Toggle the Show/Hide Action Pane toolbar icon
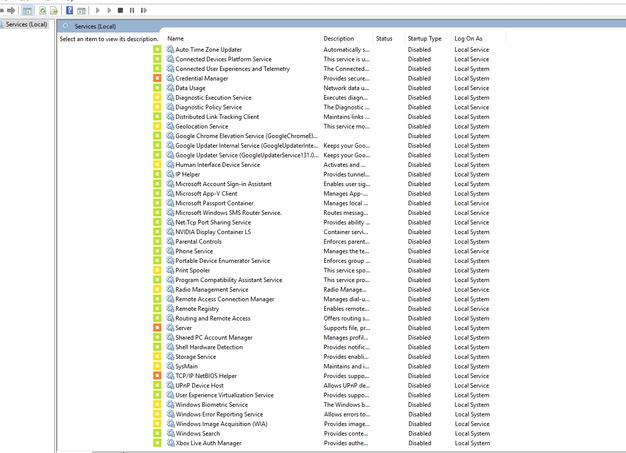 [81, 10]
